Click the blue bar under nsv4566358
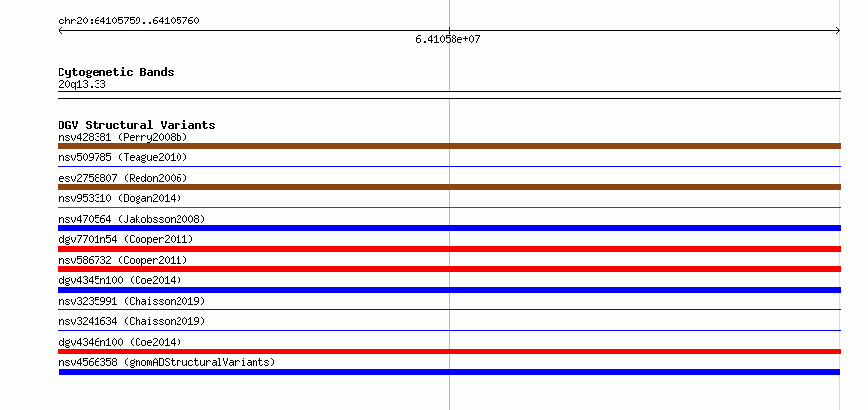The height and width of the screenshot is (410, 868). 449,372
